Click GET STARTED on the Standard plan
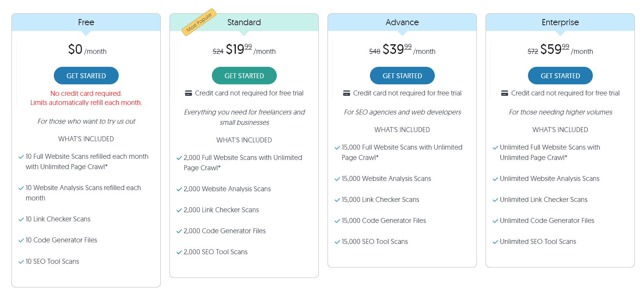The width and height of the screenshot is (644, 292). (x=244, y=76)
